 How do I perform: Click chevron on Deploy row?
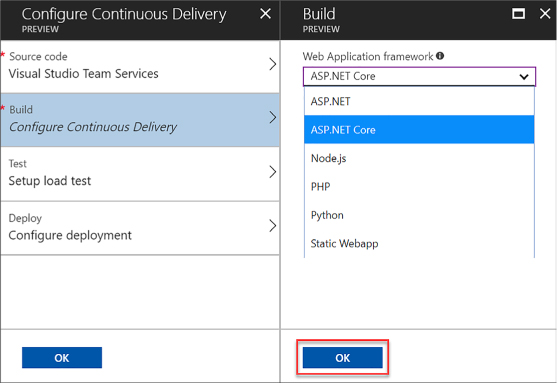[x=272, y=226]
